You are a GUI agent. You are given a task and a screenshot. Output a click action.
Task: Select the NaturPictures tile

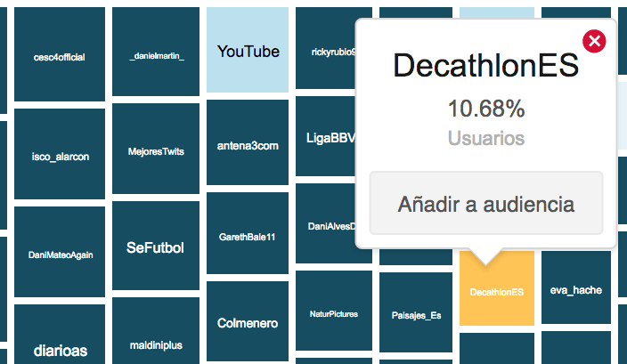[334, 311]
